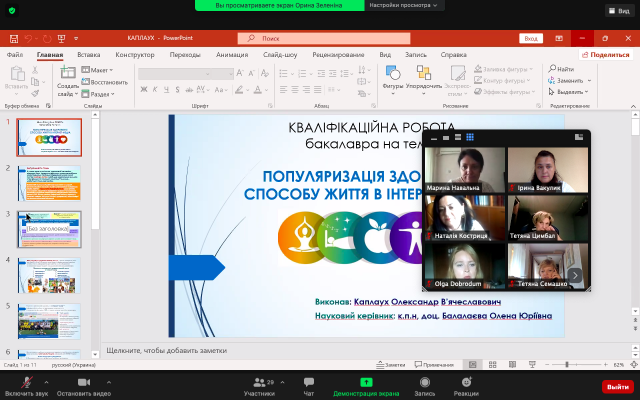Toggle camera with Остановить видео

pos(84,382)
